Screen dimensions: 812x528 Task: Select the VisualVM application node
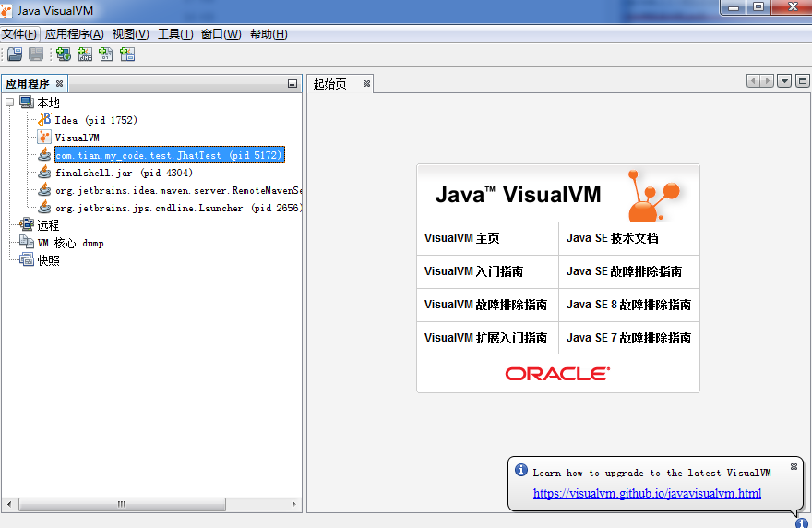(x=77, y=138)
